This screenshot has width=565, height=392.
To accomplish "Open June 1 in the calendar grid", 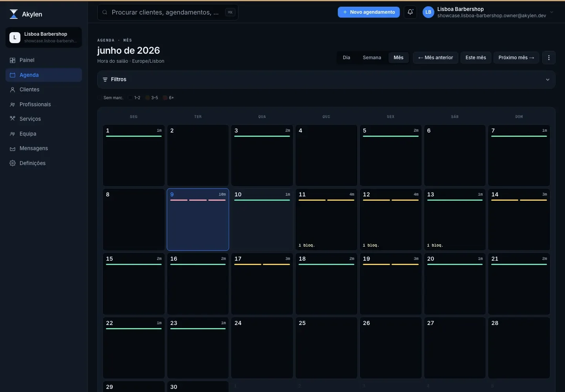I will pos(134,155).
